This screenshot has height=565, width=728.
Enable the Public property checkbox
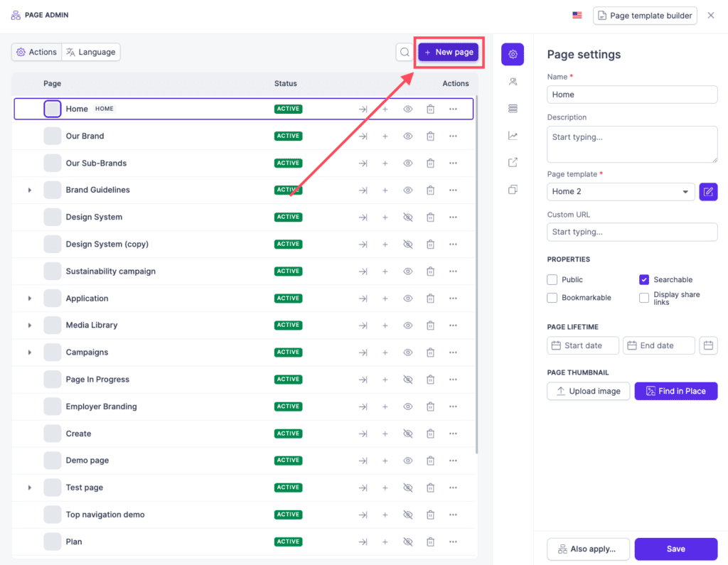552,279
